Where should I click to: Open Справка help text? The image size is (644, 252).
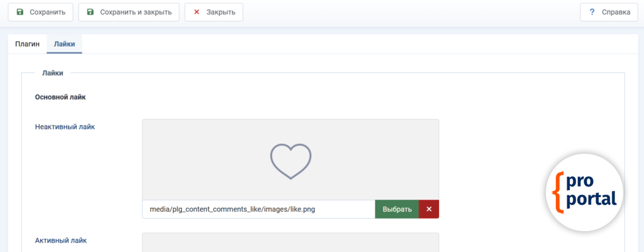[x=616, y=12]
